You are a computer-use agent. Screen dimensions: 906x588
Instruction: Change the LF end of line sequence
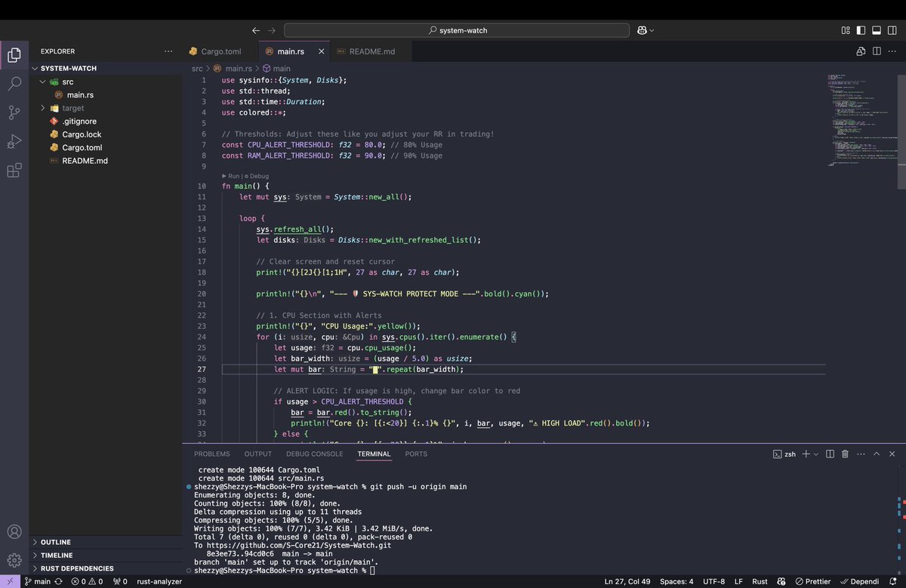(738, 581)
